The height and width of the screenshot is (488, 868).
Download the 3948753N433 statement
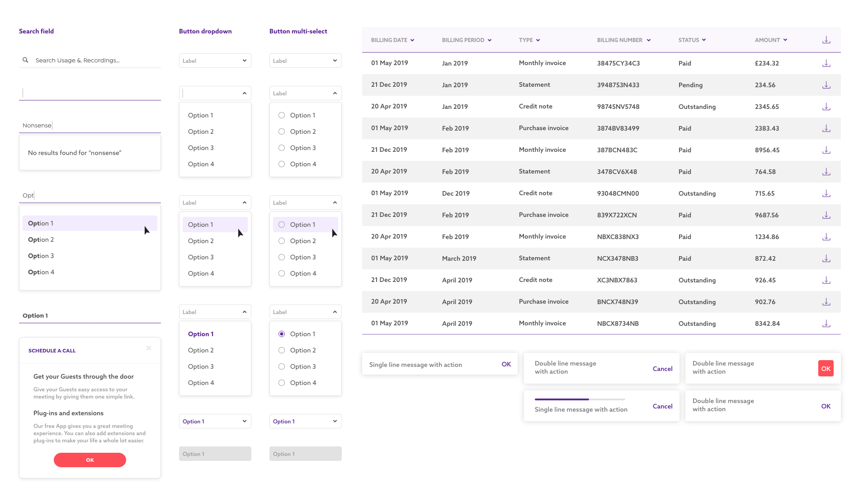pyautogui.click(x=826, y=85)
